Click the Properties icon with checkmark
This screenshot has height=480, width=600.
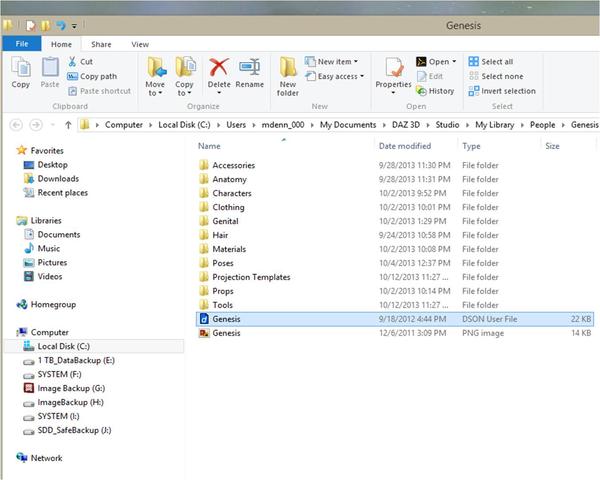click(x=394, y=67)
